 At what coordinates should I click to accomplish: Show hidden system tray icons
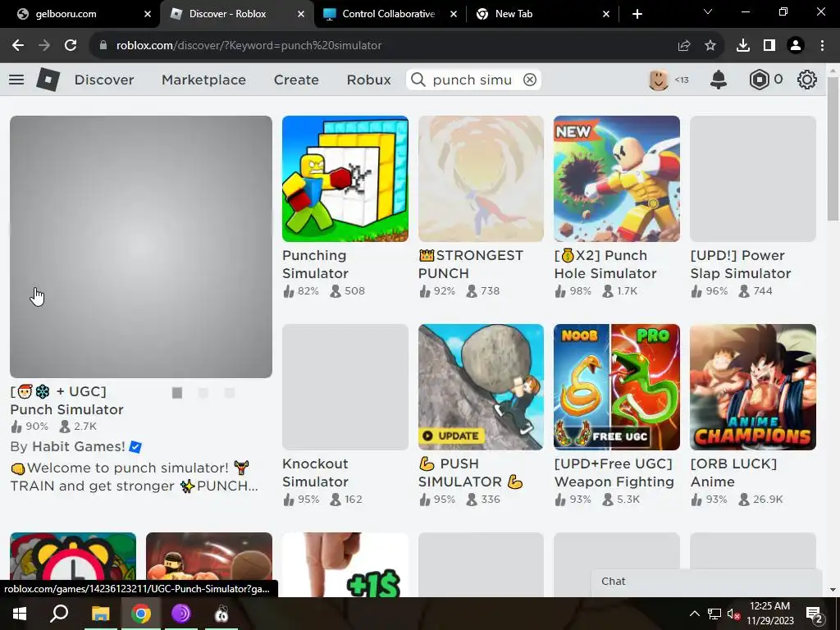pos(694,614)
